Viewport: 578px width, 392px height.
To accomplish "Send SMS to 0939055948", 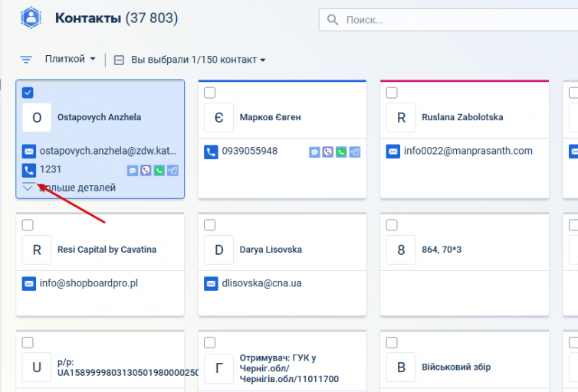I will pyautogui.click(x=314, y=152).
